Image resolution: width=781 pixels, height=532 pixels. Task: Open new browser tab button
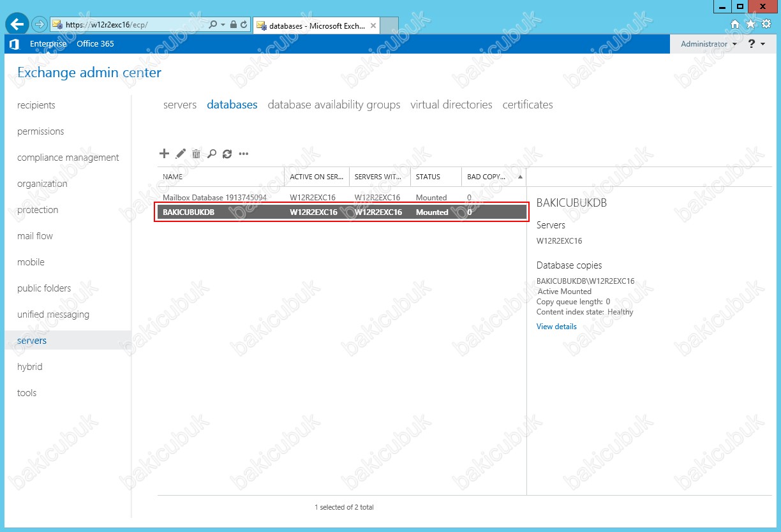pos(390,26)
